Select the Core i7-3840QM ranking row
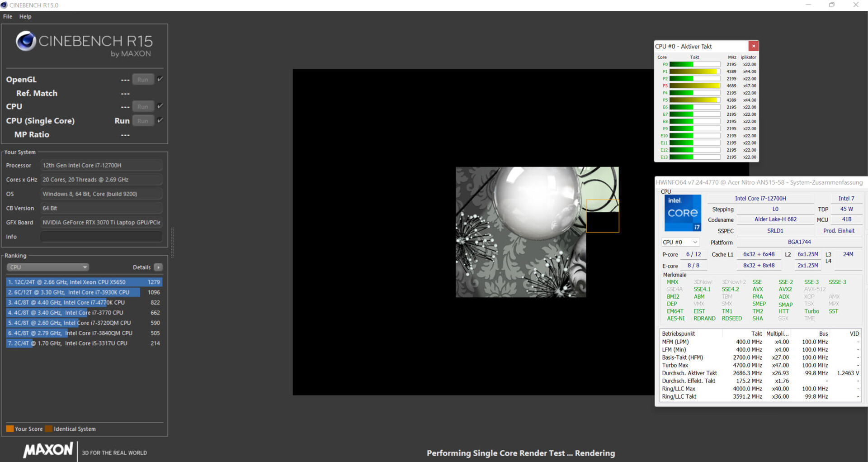Screen dimensions: 868x462 click(84, 333)
